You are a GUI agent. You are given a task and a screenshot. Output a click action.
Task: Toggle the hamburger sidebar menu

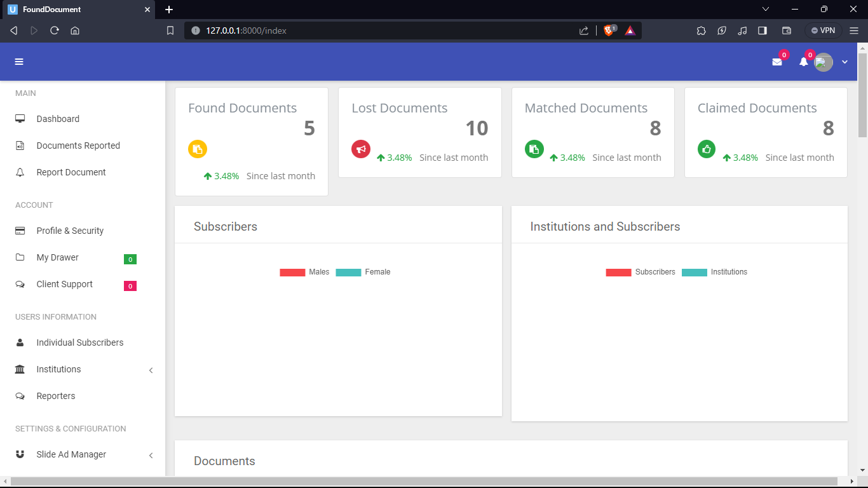click(19, 62)
